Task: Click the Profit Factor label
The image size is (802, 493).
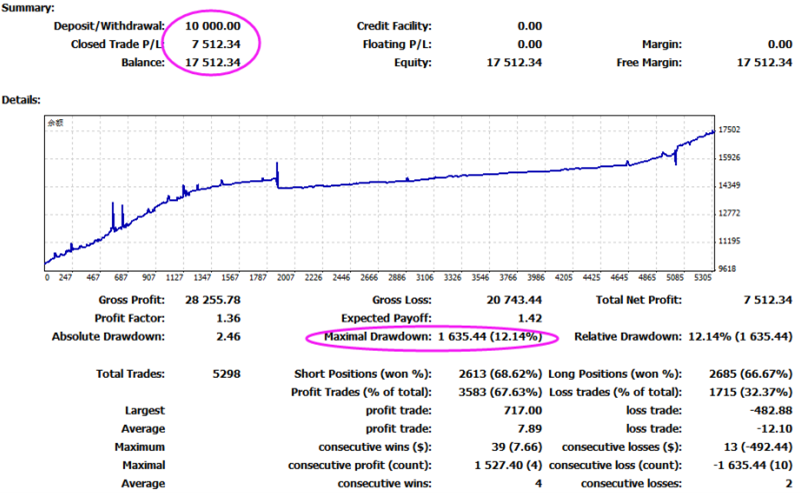Action: (129, 319)
